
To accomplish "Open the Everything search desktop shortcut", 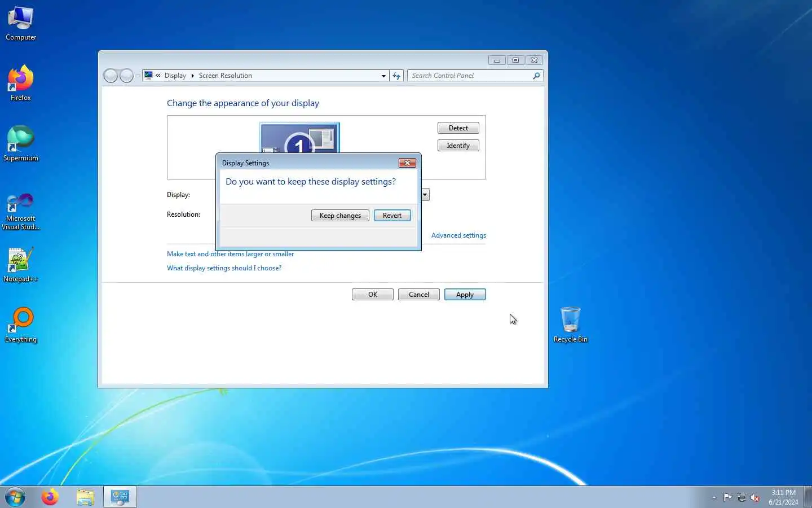I will [x=21, y=325].
